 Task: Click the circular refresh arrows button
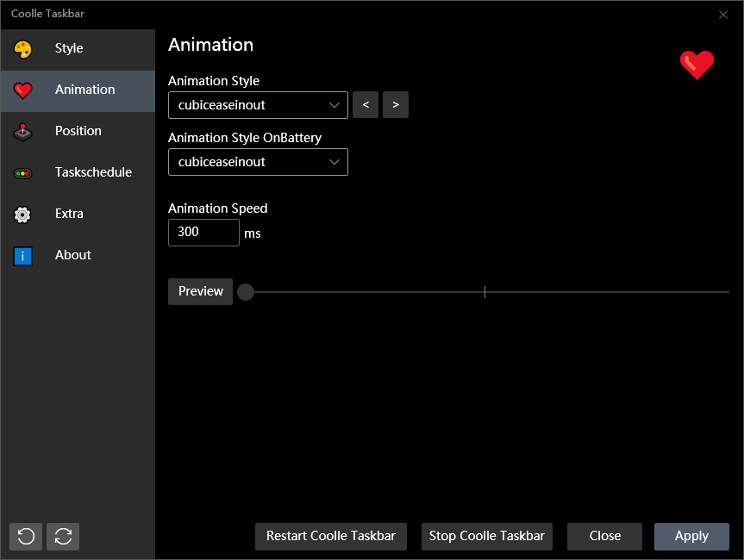(x=63, y=536)
